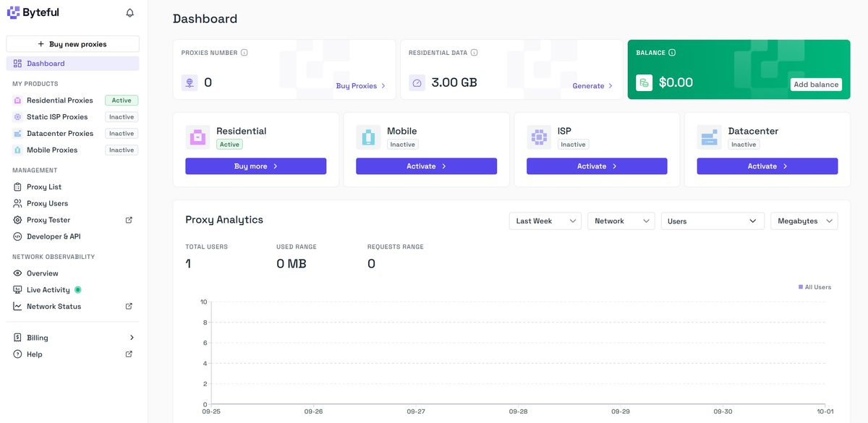Screen dimensions: 868x423
Task: Click the Proxy List clipboard icon
Action: tap(18, 187)
